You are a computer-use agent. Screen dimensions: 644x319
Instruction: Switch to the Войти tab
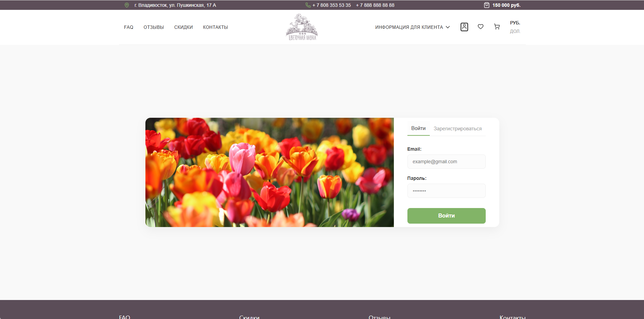tap(418, 128)
